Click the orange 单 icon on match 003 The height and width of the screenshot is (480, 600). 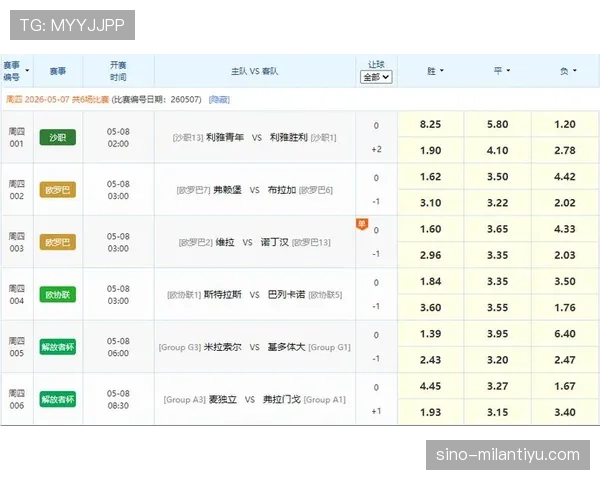click(362, 224)
